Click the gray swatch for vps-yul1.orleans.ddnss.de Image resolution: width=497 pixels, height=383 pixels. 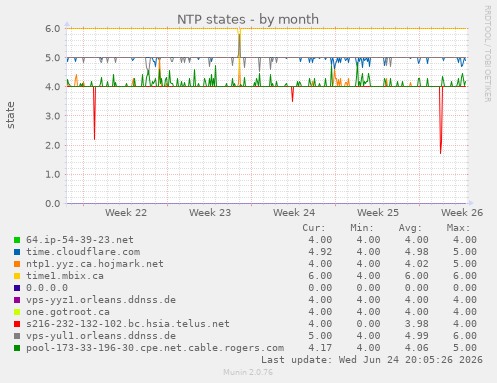point(17,336)
